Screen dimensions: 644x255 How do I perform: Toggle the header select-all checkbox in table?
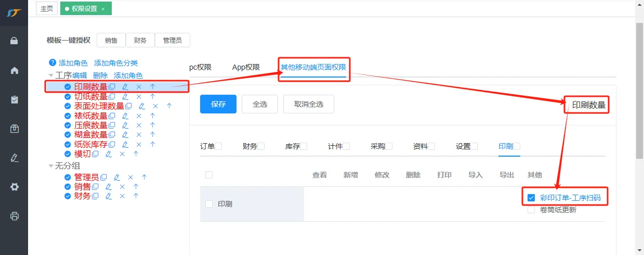209,175
